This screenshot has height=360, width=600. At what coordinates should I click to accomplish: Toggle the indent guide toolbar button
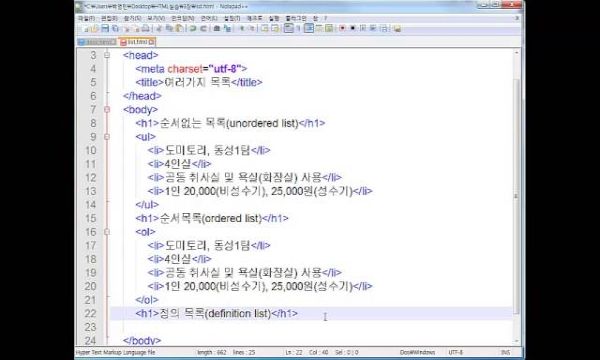click(308, 28)
